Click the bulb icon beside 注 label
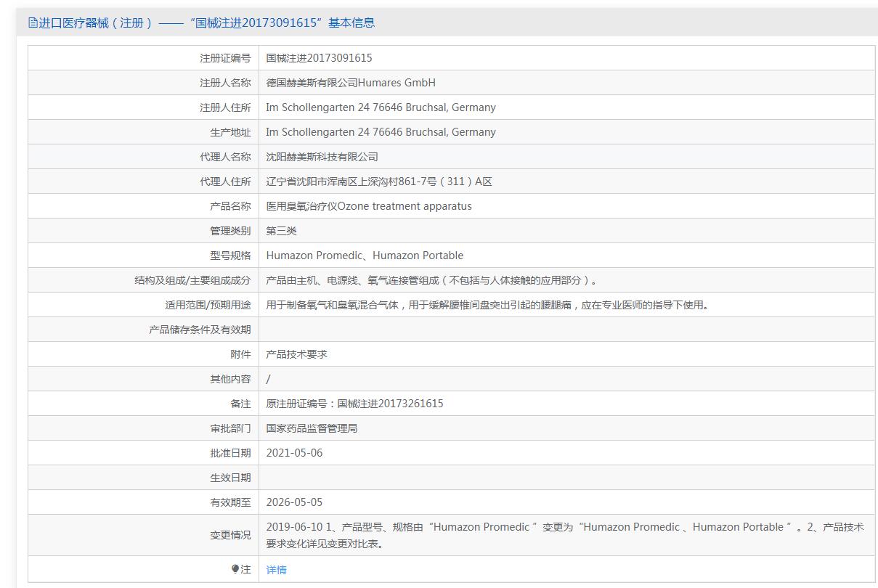The width and height of the screenshot is (878, 588). (x=235, y=569)
